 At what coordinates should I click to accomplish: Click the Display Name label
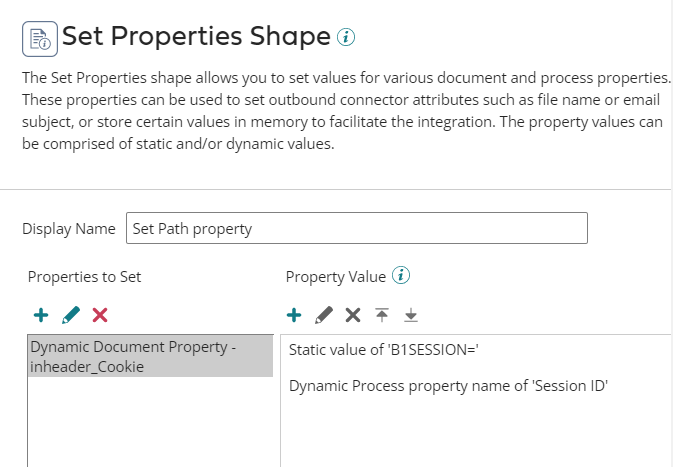[x=69, y=229]
